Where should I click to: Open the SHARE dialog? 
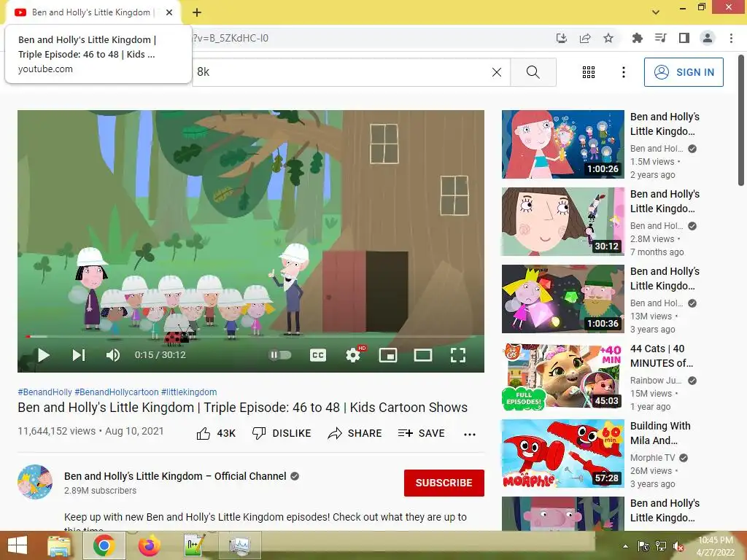pos(355,433)
